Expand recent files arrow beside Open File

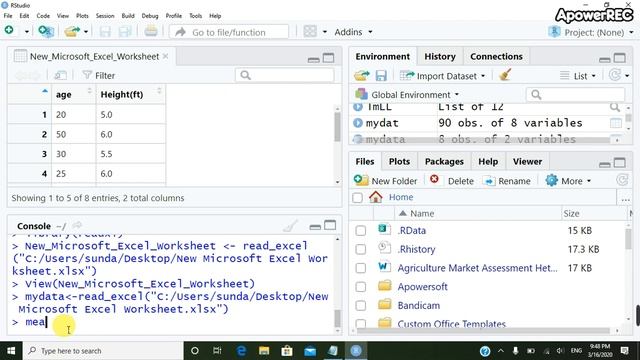(86, 32)
